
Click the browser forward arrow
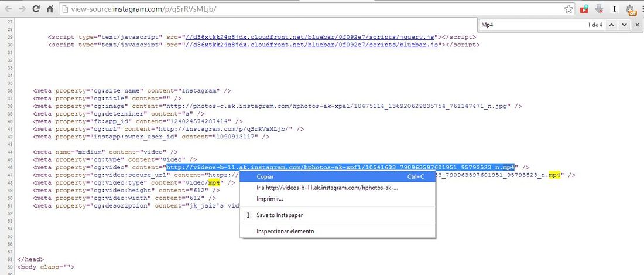coord(22,9)
